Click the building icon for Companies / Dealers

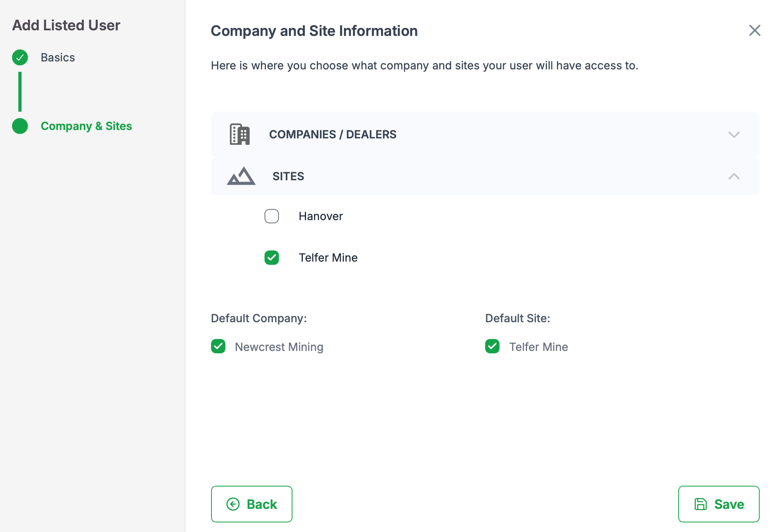[239, 134]
